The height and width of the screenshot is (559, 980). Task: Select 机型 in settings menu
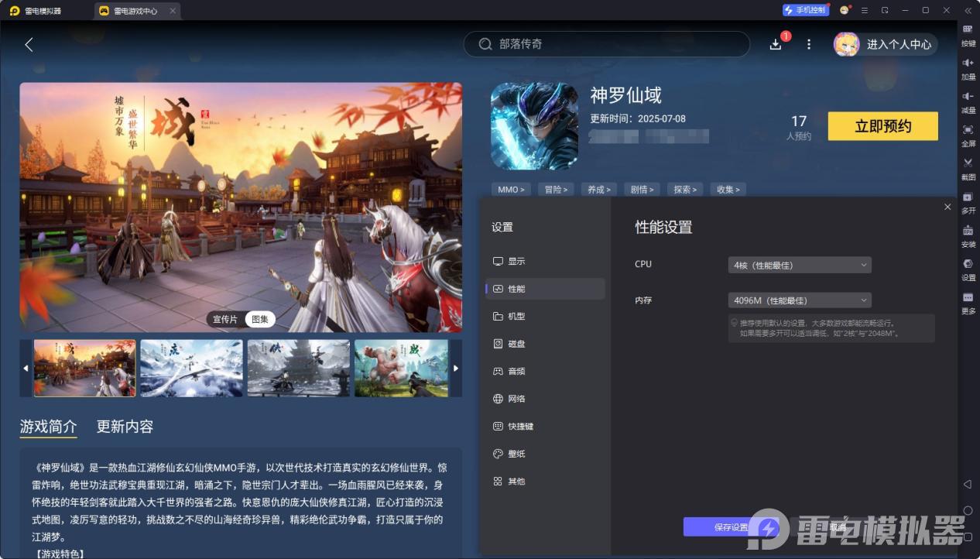coord(545,317)
